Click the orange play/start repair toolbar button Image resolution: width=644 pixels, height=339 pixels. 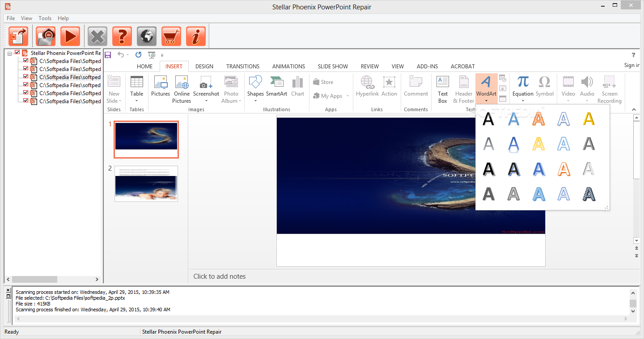70,36
